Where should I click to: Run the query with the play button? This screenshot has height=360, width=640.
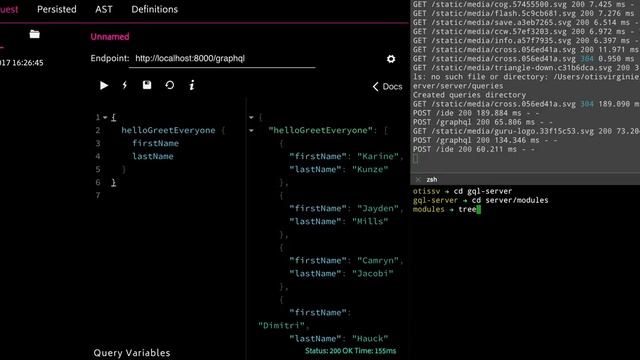point(104,85)
